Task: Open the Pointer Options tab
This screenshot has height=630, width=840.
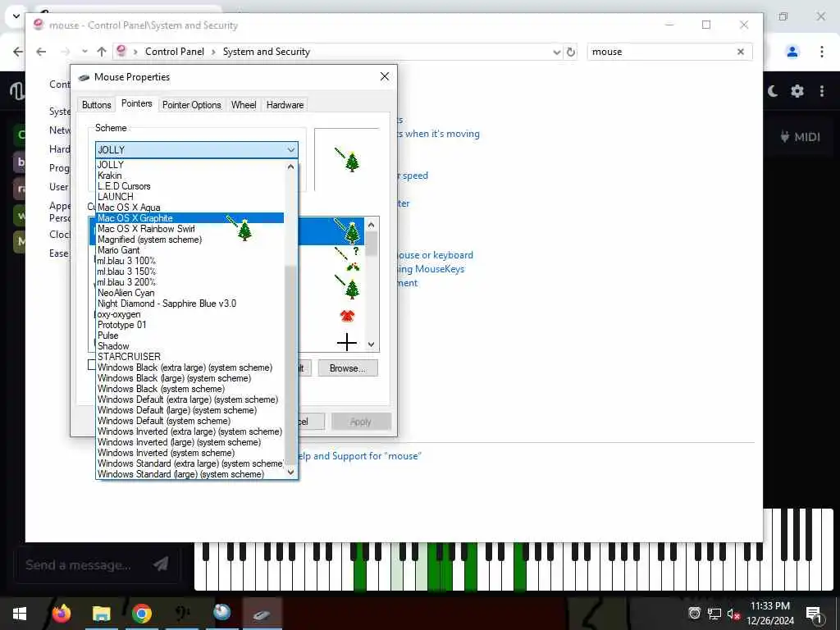Action: [x=191, y=105]
